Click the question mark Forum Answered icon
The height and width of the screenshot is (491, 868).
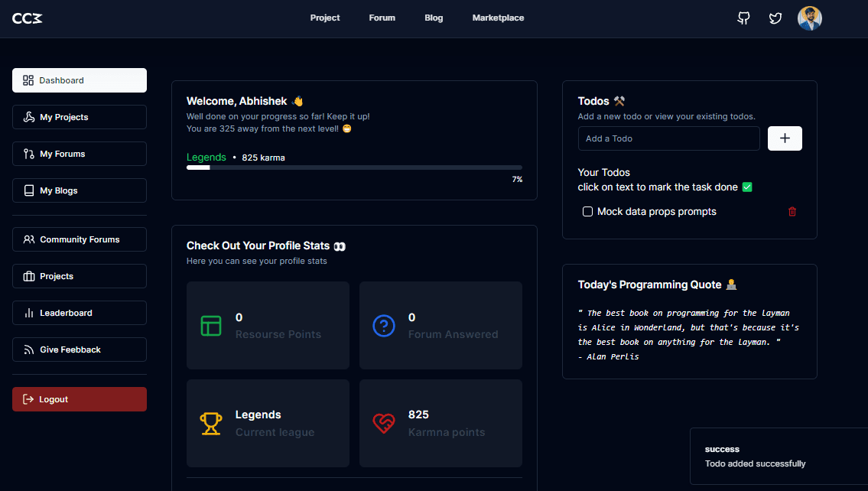[384, 326]
